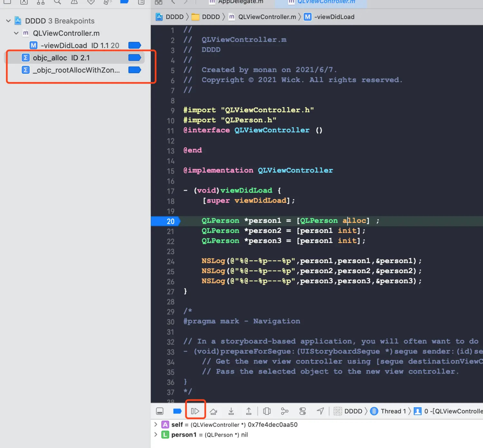This screenshot has height=448, width=483.
Task: Click the word alloc on line 20
Action: pyautogui.click(x=354, y=221)
